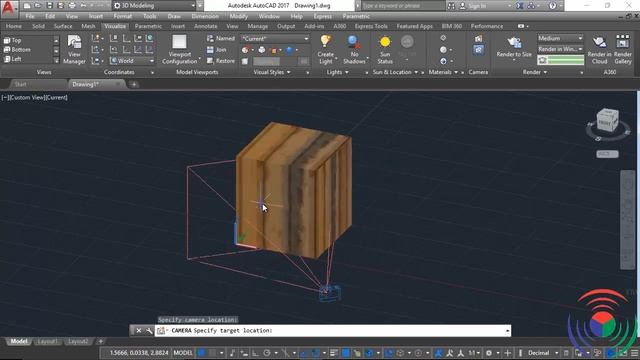Add new drawing tab with plus button
This screenshot has width=640, height=360.
click(133, 84)
